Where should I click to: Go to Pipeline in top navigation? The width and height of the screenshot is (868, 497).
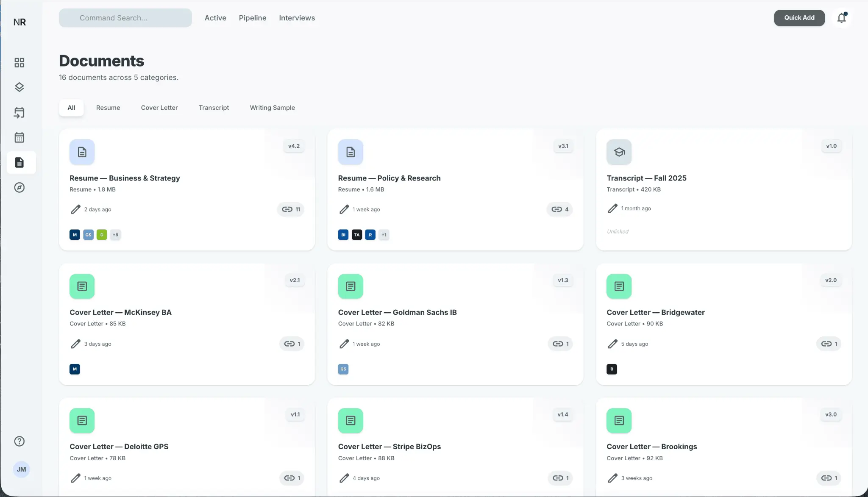[x=253, y=18]
